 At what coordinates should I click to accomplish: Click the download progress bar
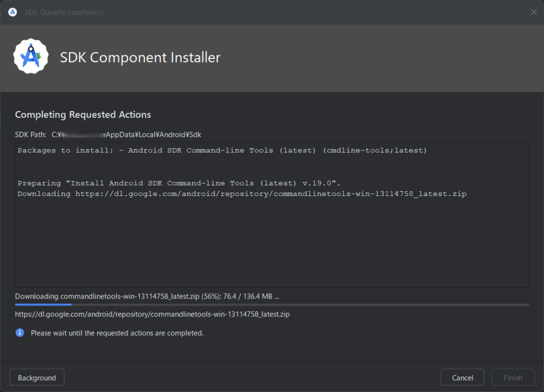pos(272,305)
